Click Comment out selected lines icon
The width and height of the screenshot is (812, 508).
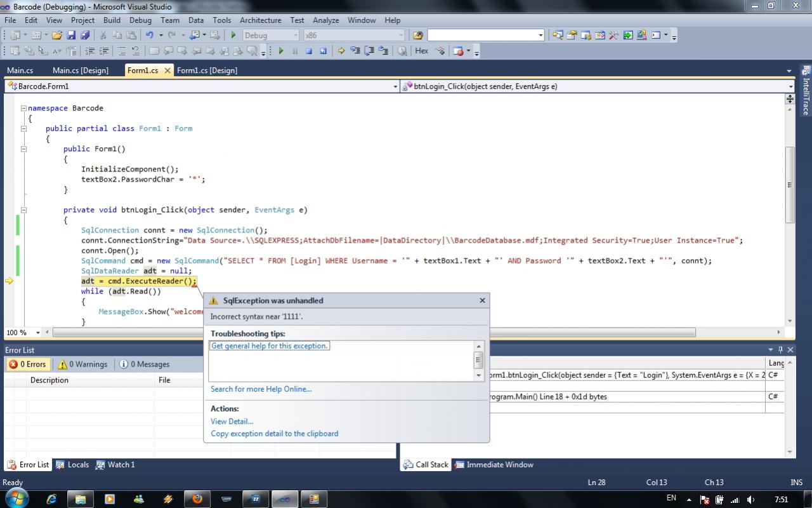pyautogui.click(x=121, y=51)
